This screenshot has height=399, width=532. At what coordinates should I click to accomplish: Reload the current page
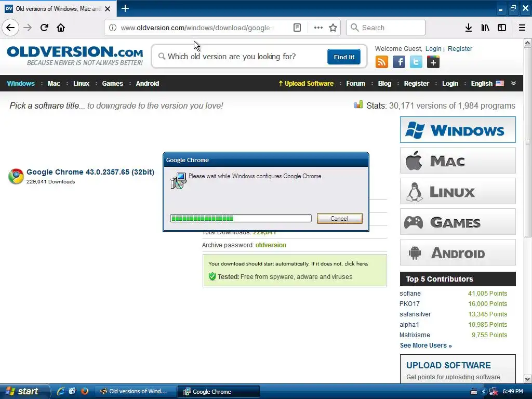point(45,28)
